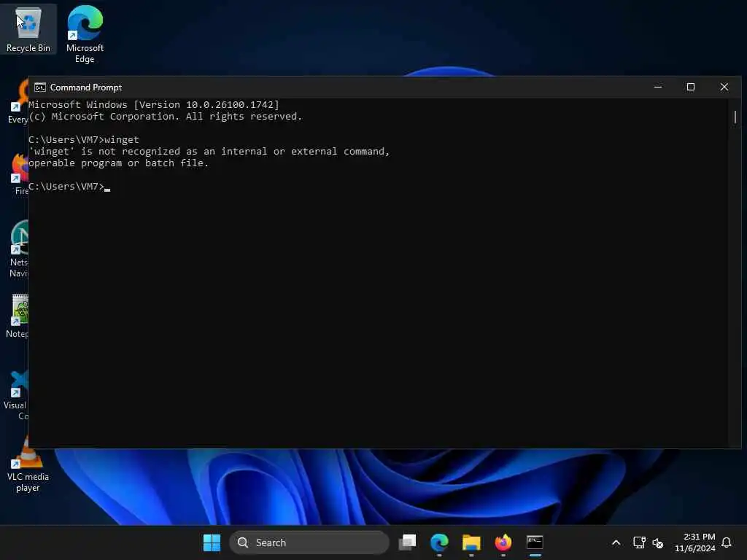Maximize the Command Prompt window
Viewport: 747px width, 560px height.
(x=691, y=87)
